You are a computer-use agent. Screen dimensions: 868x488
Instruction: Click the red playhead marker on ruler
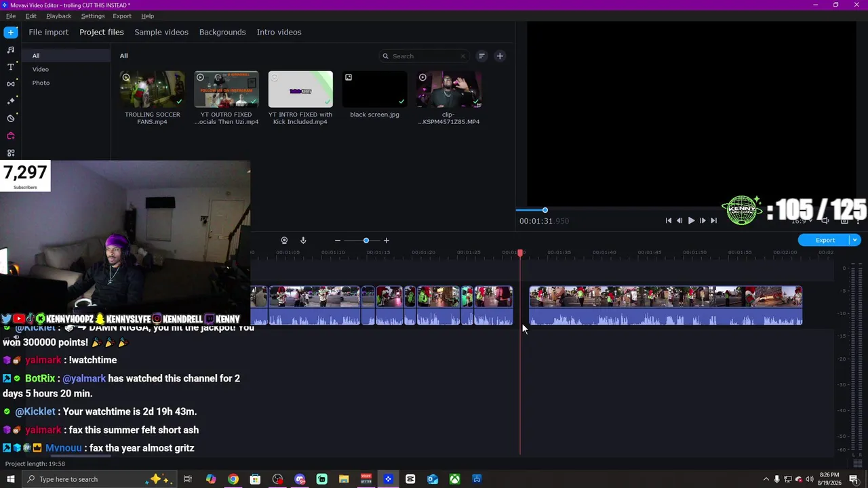tap(520, 253)
